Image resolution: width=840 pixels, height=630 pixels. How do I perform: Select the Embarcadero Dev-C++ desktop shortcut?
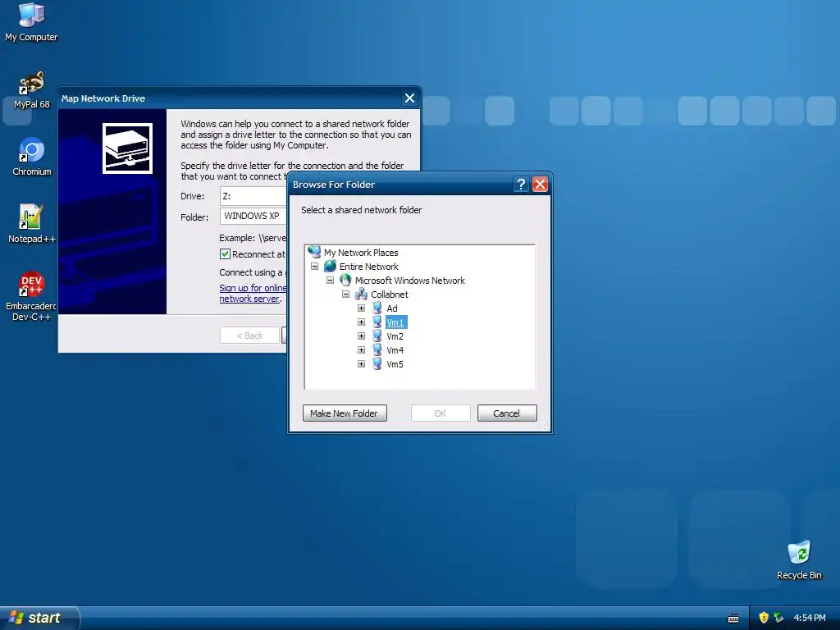(x=31, y=296)
